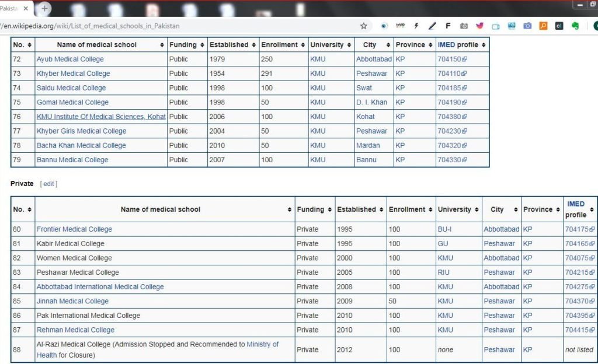The width and height of the screenshot is (598, 364).
Task: Click the dark 'cl' extension icon
Action: [559, 26]
